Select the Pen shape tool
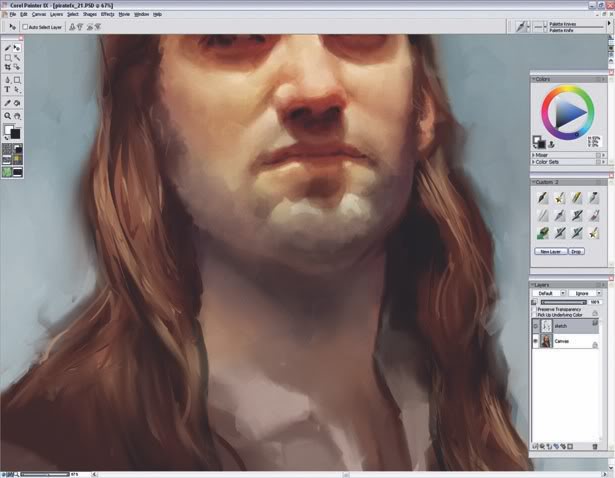 (x=7, y=80)
